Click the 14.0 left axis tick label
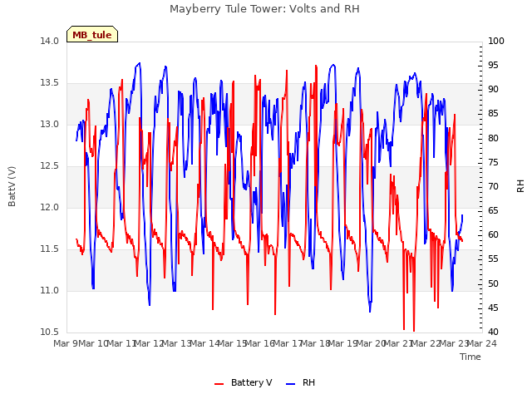 click(50, 41)
